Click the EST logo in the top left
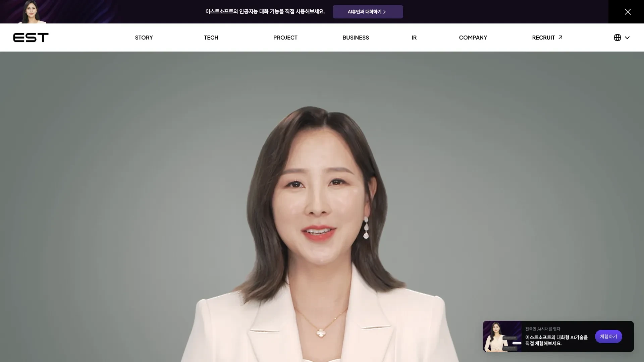 (x=31, y=38)
